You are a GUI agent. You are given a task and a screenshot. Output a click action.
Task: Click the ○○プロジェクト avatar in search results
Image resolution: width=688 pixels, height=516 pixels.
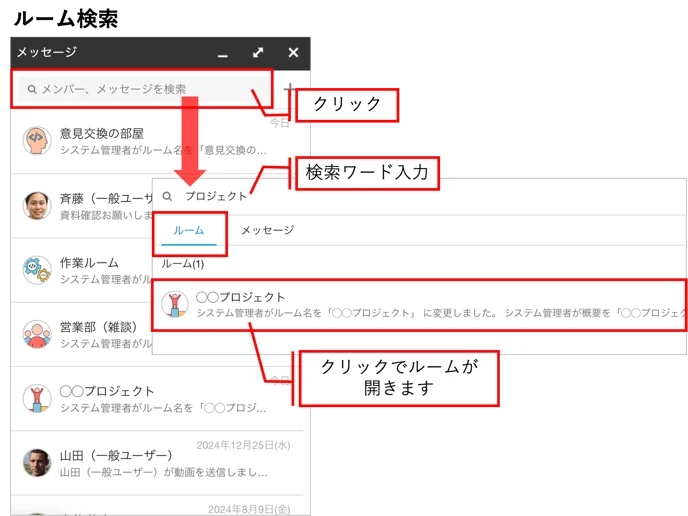[175, 304]
